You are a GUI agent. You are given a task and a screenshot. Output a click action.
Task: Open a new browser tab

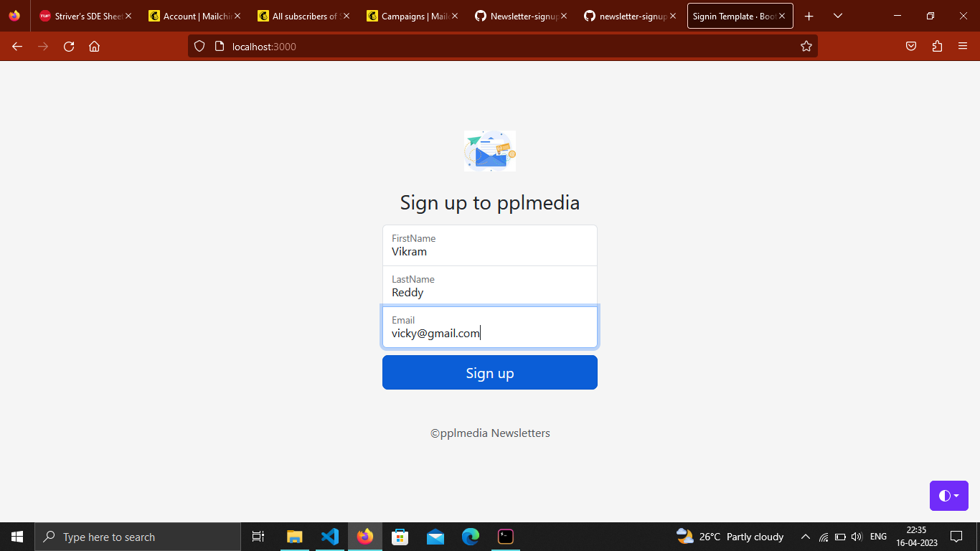(x=809, y=15)
